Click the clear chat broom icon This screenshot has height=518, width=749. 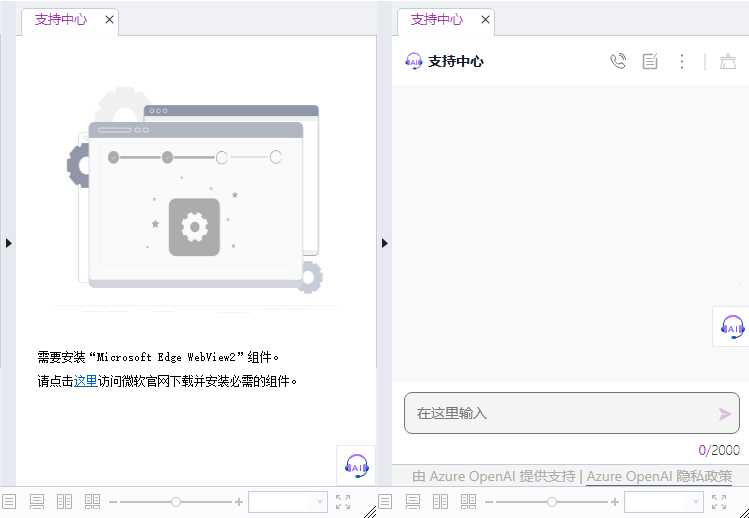(727, 61)
